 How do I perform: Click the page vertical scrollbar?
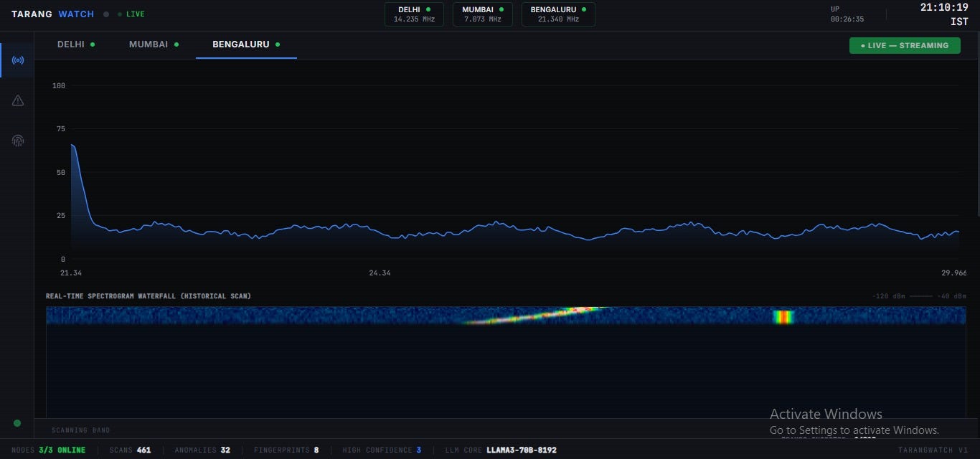click(977, 122)
